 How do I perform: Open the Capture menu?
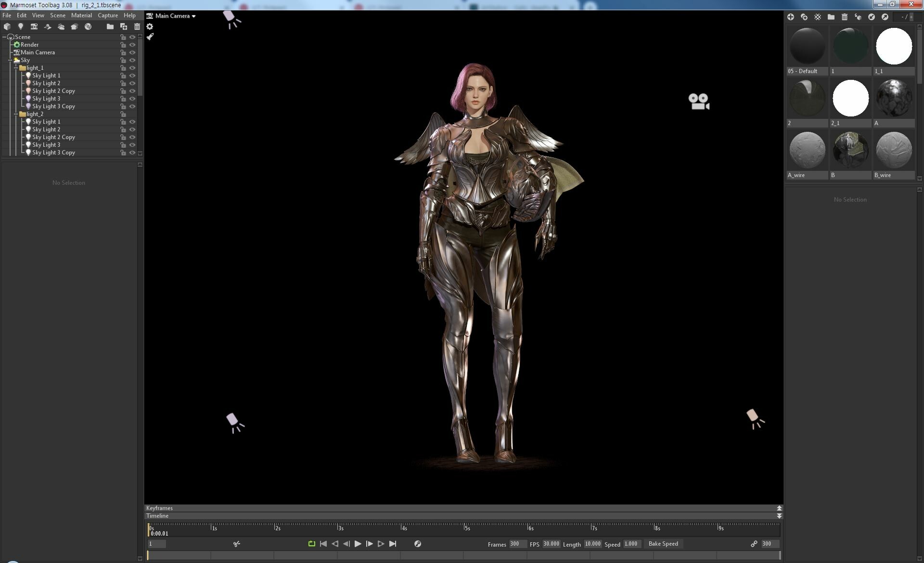(x=108, y=15)
